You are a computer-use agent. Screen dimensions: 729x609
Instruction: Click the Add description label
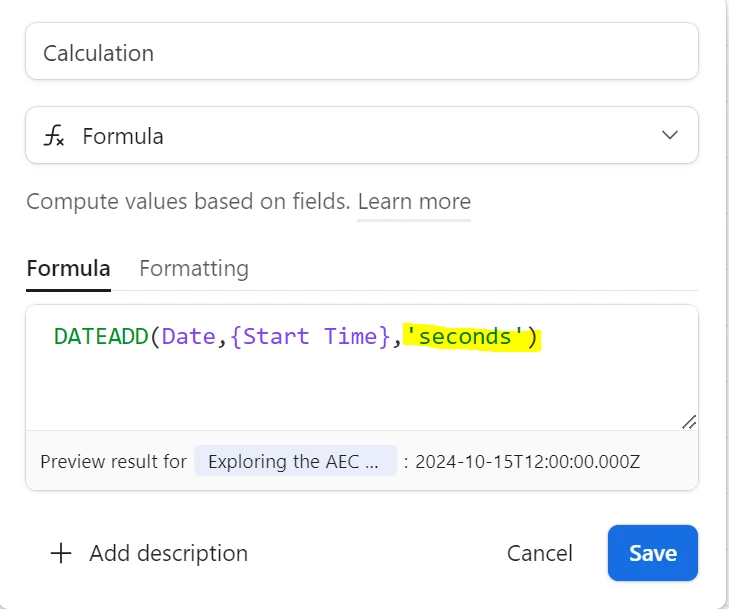tap(168, 553)
